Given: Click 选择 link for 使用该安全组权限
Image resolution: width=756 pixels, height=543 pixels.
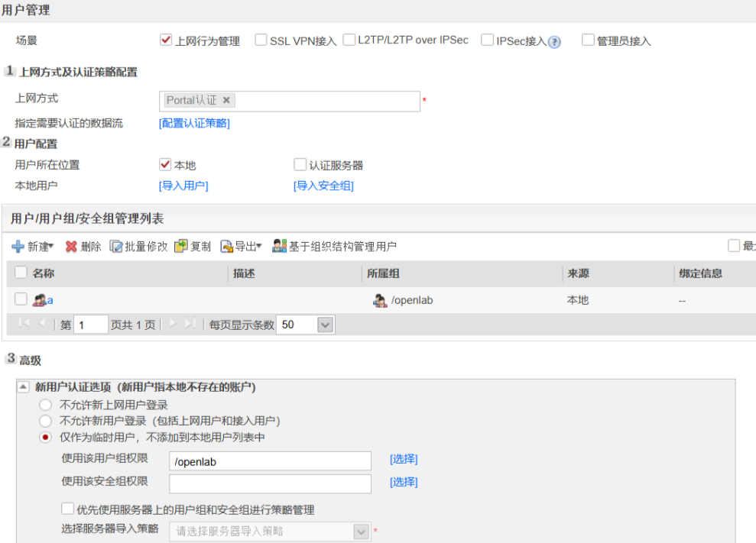Looking at the screenshot, I should [404, 483].
